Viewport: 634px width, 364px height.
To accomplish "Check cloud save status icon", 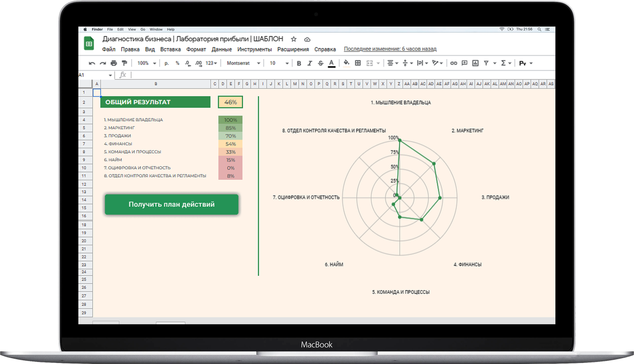I will (x=307, y=39).
